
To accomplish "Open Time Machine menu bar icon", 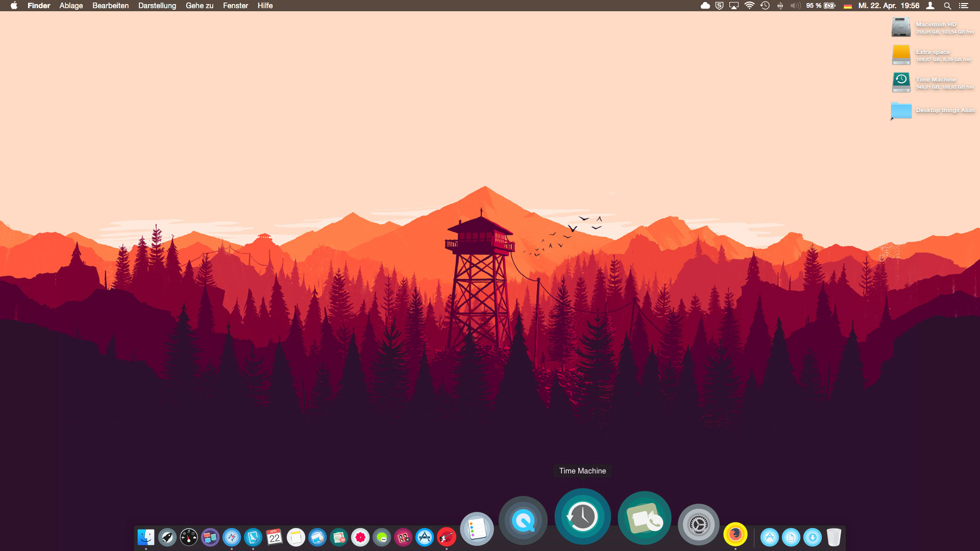I will click(x=765, y=6).
